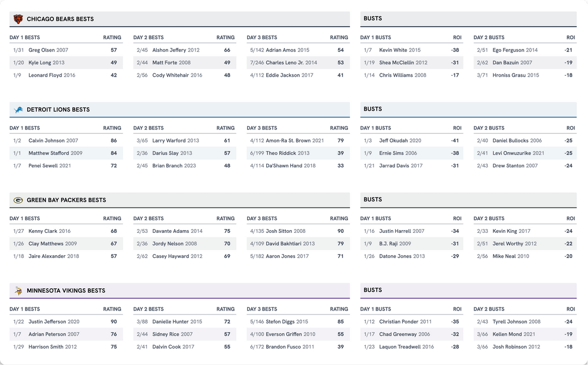Click Ego Ferguson 2014 in Day 2 Busts
The height and width of the screenshot is (365, 588).
(x=514, y=50)
